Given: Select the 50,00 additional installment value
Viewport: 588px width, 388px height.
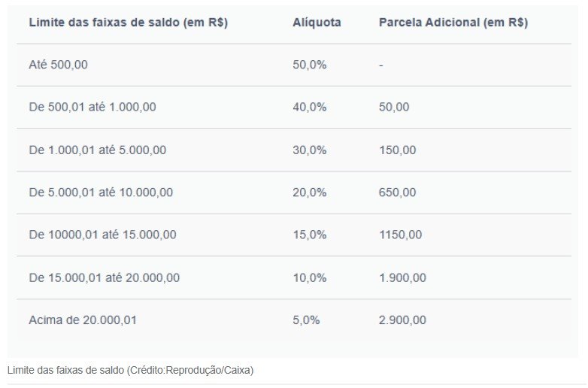Looking at the screenshot, I should (394, 108).
